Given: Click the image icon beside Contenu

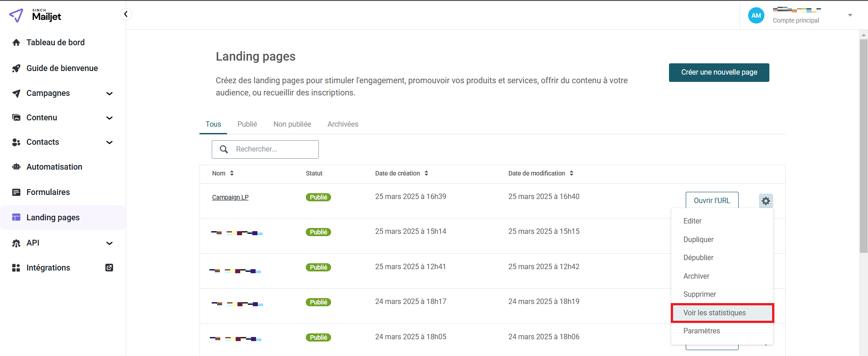Looking at the screenshot, I should click(x=16, y=118).
